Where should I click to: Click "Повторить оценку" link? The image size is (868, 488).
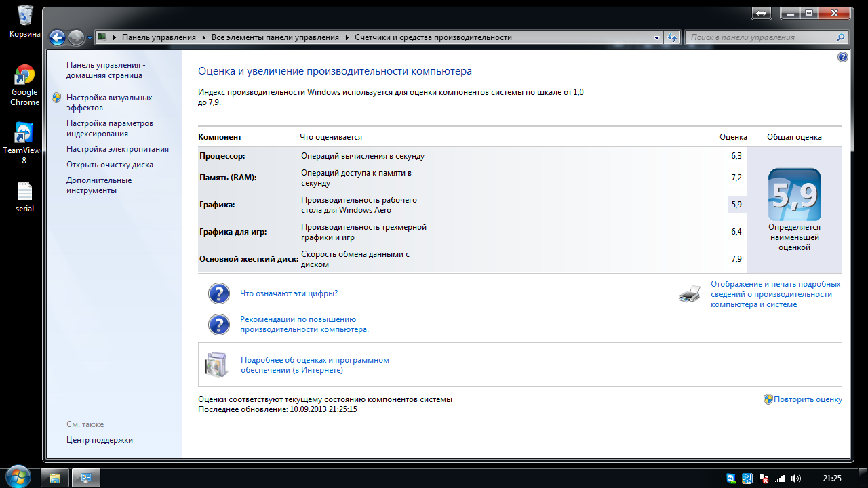pyautogui.click(x=808, y=399)
